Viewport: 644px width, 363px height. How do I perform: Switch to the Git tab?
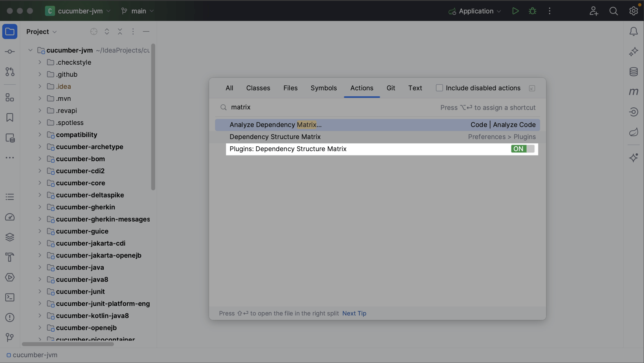pos(390,88)
